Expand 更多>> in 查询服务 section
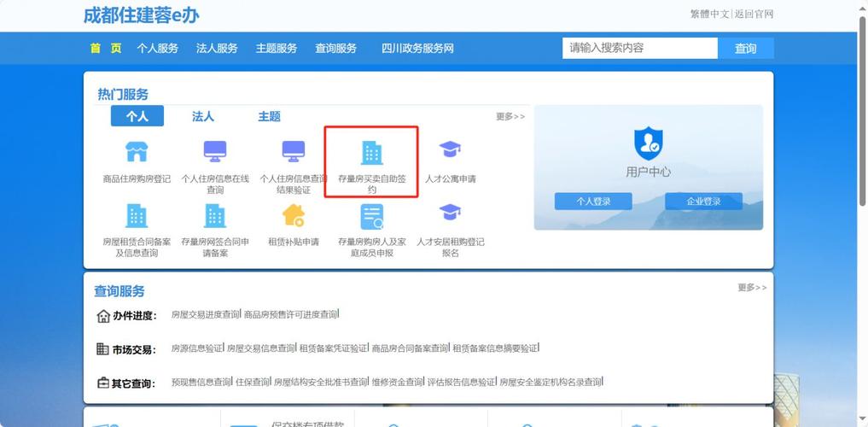Image resolution: width=868 pixels, height=427 pixels. pyautogui.click(x=752, y=288)
